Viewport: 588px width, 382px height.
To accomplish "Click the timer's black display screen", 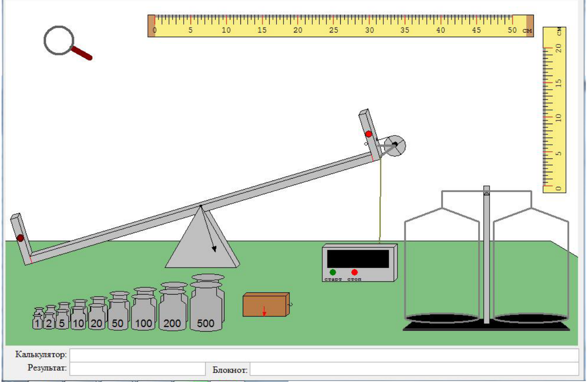I will pyautogui.click(x=358, y=259).
